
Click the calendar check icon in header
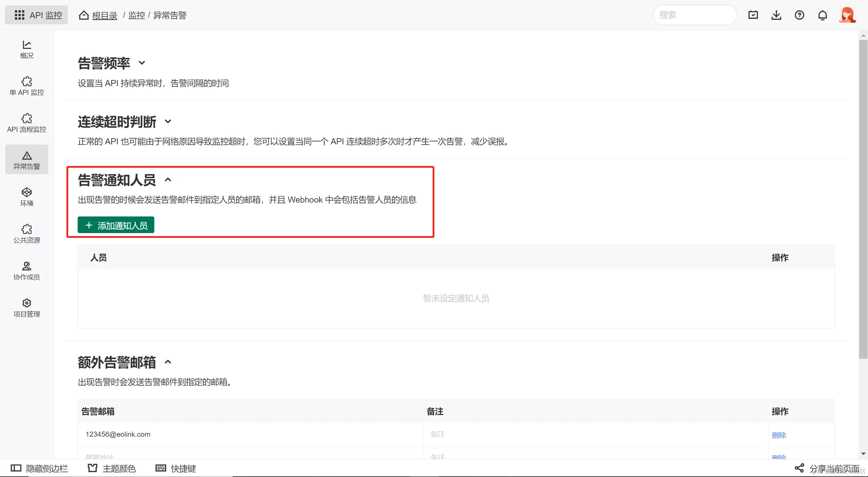click(753, 15)
